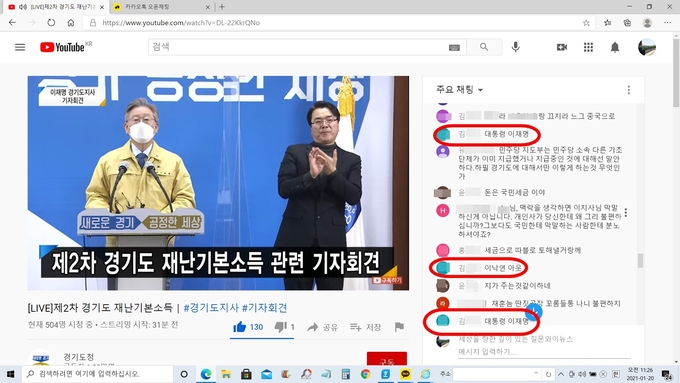
Task: Open the YouTube hamburger guide menu
Action: pyautogui.click(x=20, y=47)
